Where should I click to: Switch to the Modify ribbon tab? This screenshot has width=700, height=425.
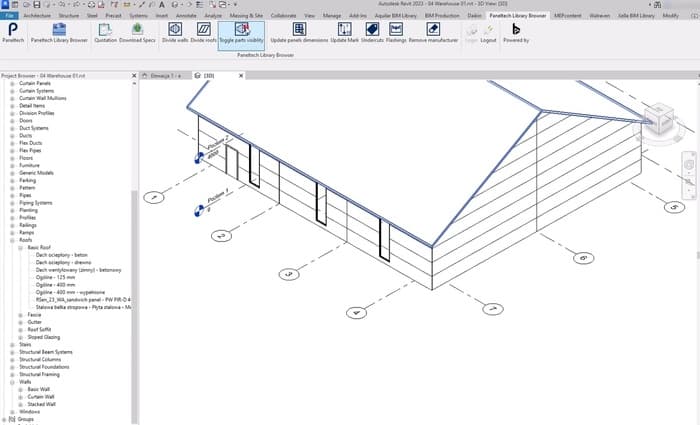pyautogui.click(x=671, y=16)
